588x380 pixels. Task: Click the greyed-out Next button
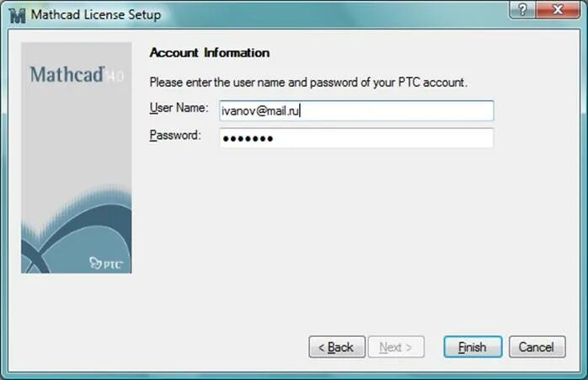(x=396, y=347)
